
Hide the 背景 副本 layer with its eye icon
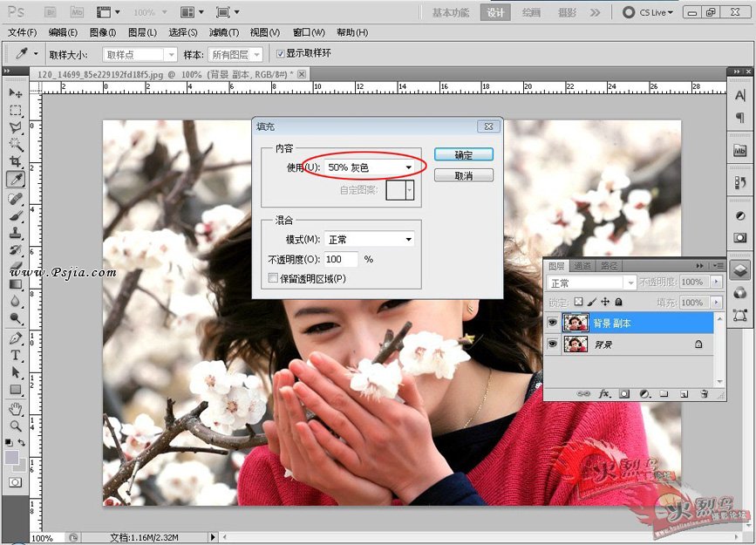[x=552, y=323]
